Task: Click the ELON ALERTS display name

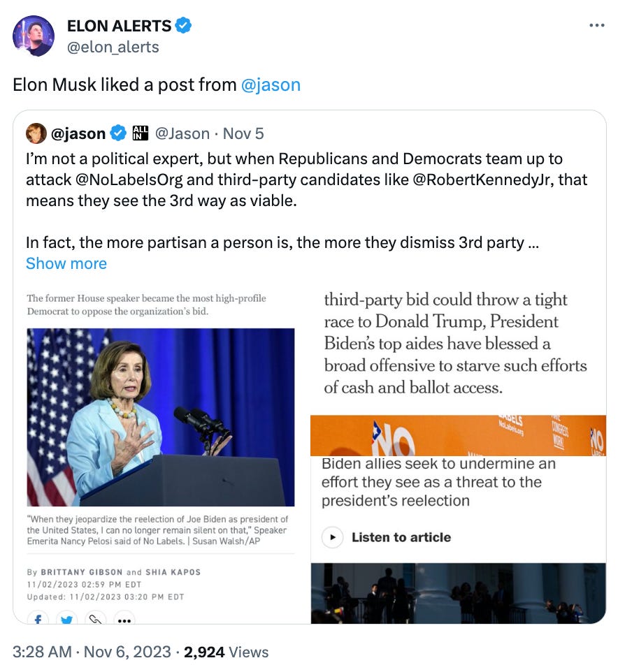Action: click(120, 26)
